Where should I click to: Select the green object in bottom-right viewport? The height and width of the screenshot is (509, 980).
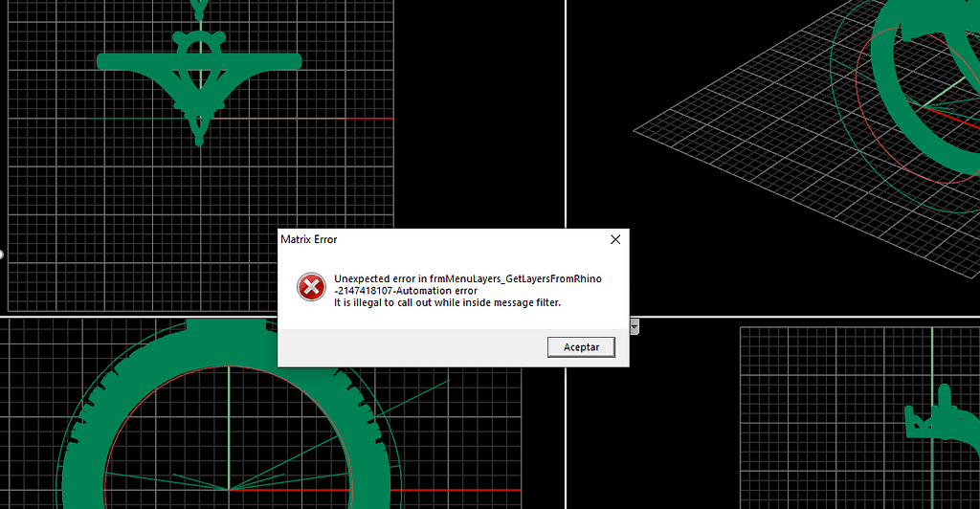943,425
